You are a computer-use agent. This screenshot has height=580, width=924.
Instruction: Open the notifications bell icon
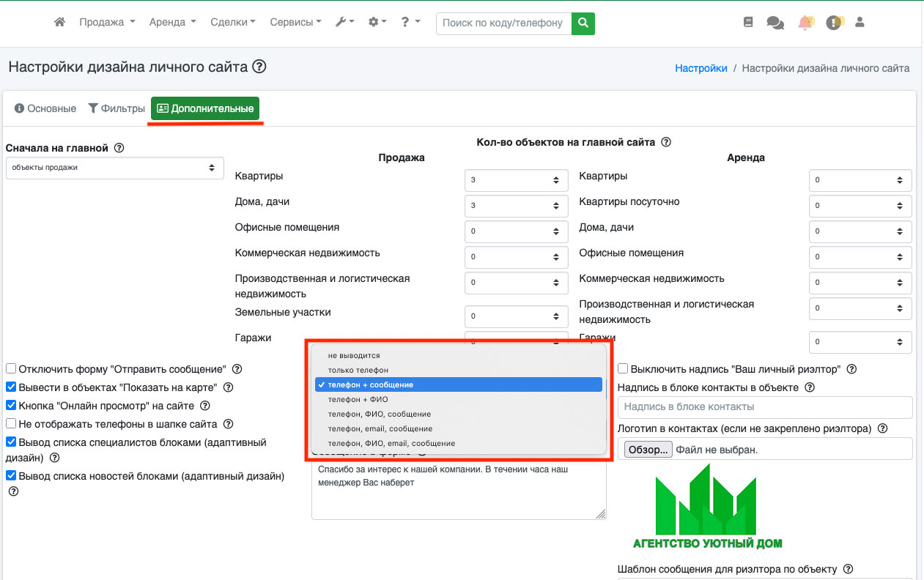tap(805, 23)
